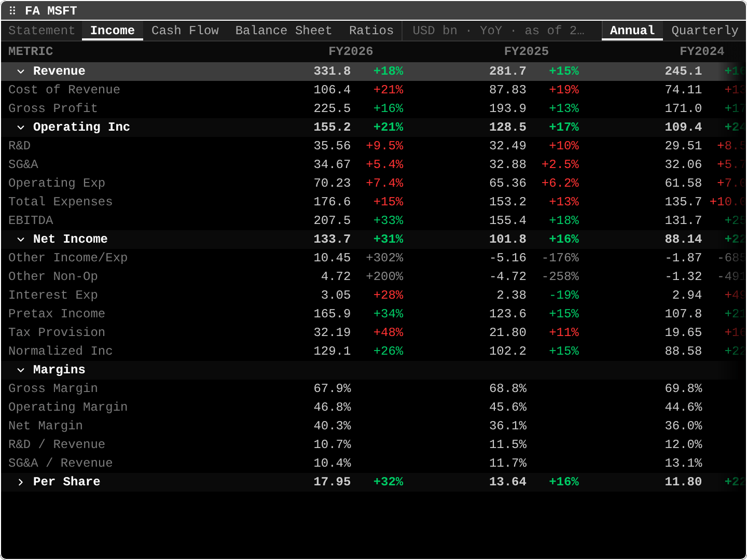Switch to the Income tab
The image size is (747, 560).
pyautogui.click(x=113, y=31)
